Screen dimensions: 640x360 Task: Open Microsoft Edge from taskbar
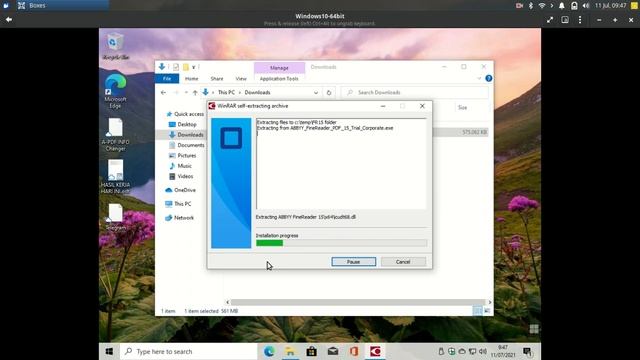[269, 351]
